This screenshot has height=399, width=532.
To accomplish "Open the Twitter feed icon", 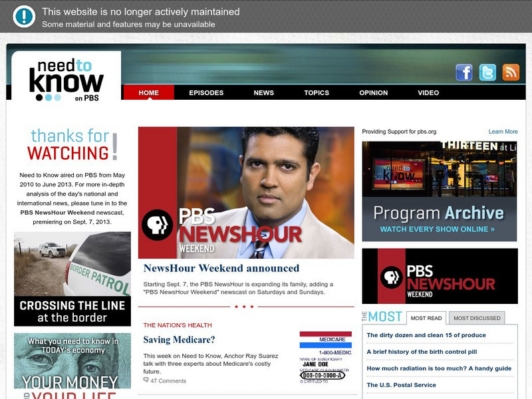I will point(487,72).
